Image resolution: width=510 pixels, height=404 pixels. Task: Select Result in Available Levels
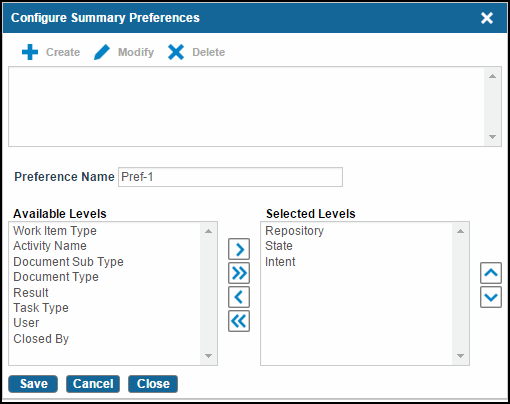(31, 293)
